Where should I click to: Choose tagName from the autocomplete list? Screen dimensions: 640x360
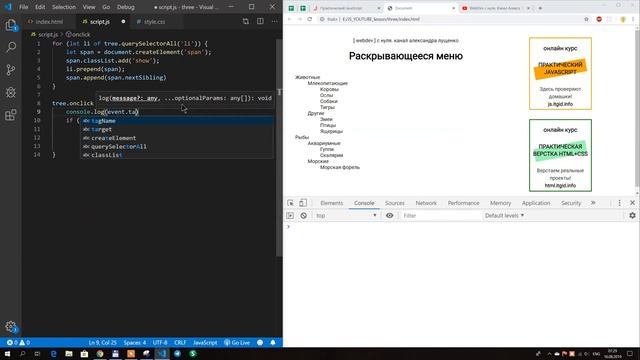pos(177,121)
